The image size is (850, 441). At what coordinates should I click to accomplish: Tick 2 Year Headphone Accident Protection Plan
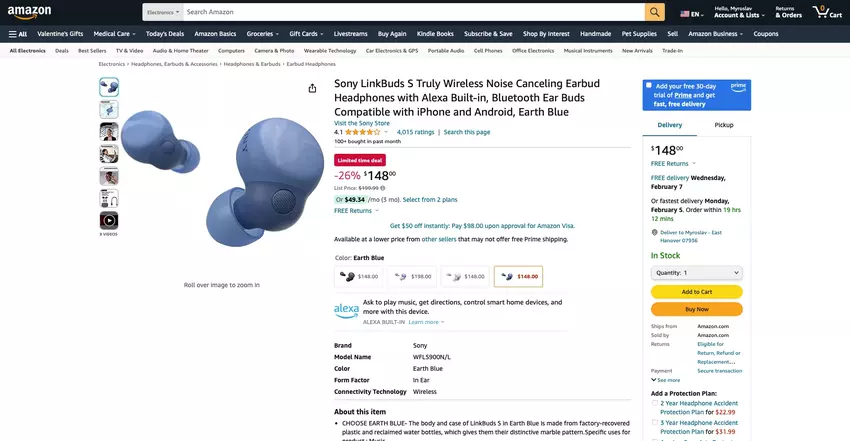click(655, 403)
